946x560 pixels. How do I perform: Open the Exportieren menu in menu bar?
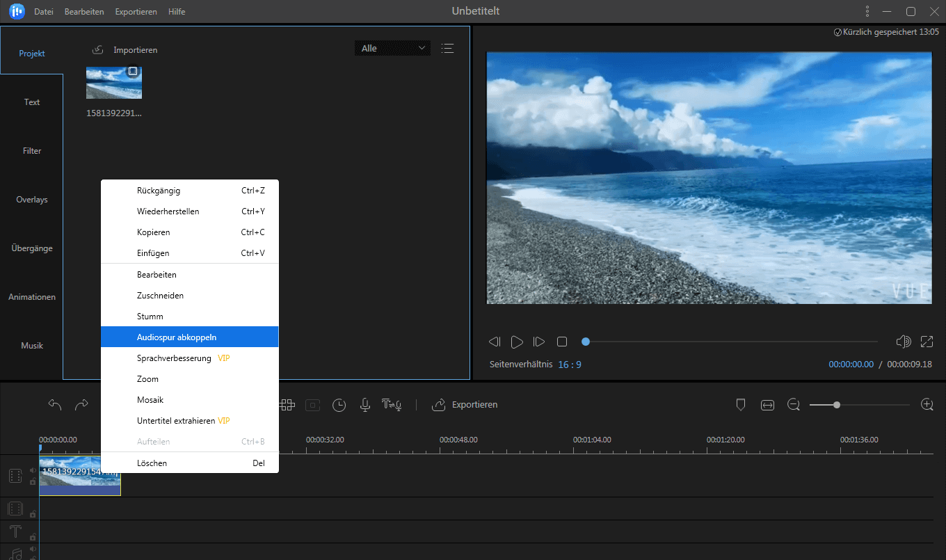136,11
